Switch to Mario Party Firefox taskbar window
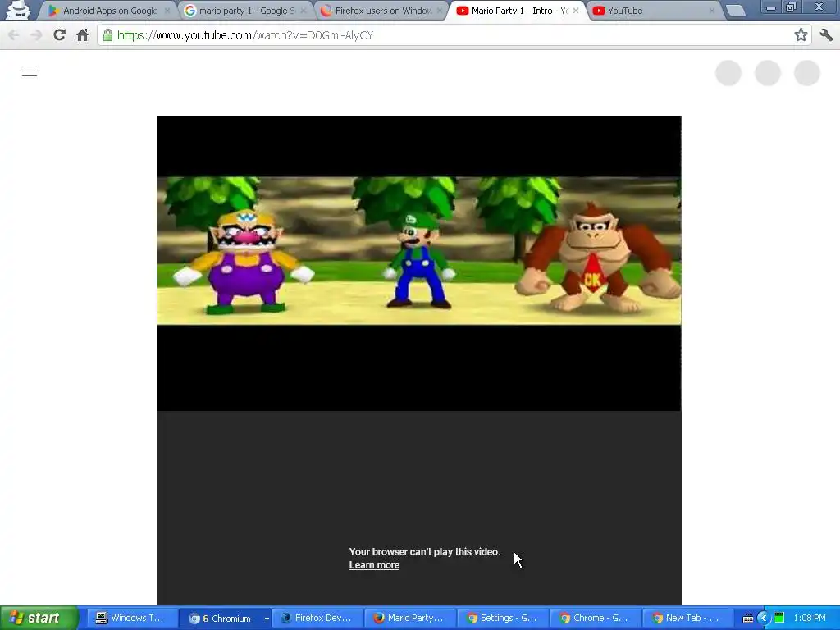Screen dimensions: 840x630 pos(410,619)
